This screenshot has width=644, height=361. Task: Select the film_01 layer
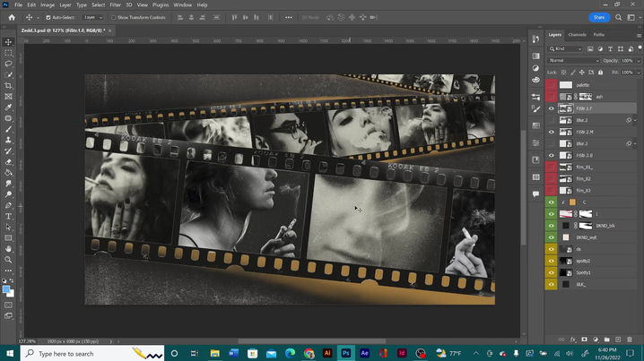click(583, 167)
